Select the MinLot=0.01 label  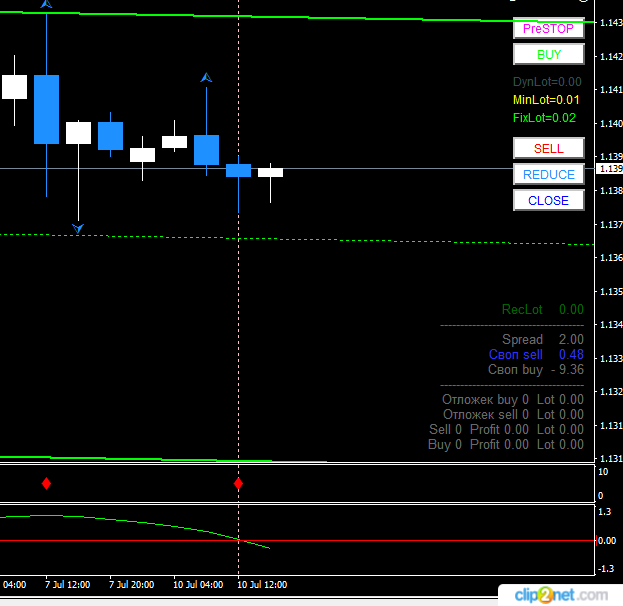click(546, 100)
